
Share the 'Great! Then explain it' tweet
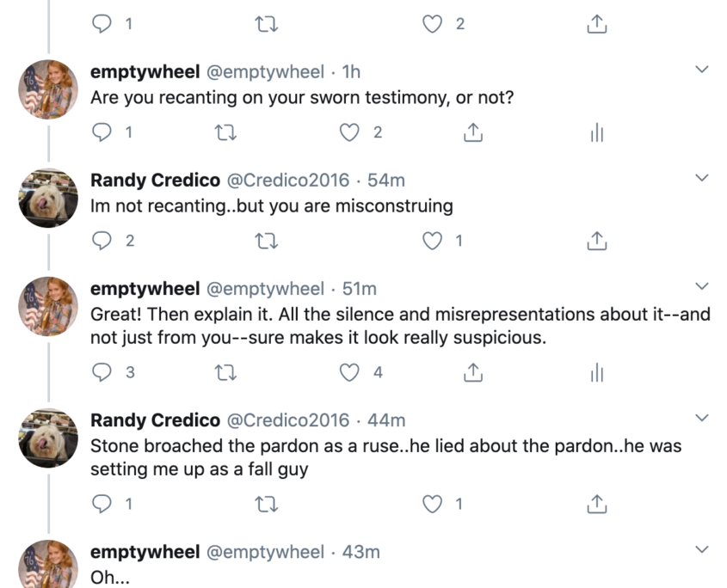473,372
